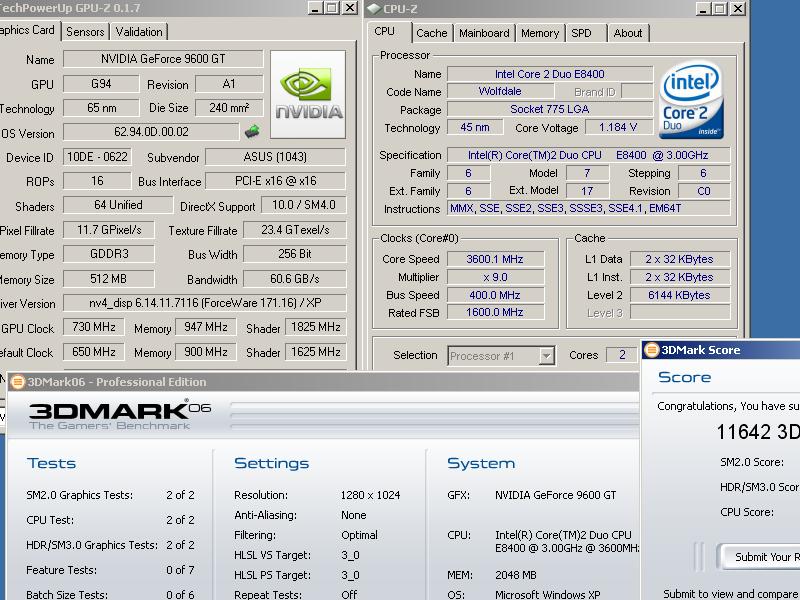Viewport: 800px width, 600px height.
Task: Click the 3DMark06 title bar icon
Action: pyautogui.click(x=18, y=382)
